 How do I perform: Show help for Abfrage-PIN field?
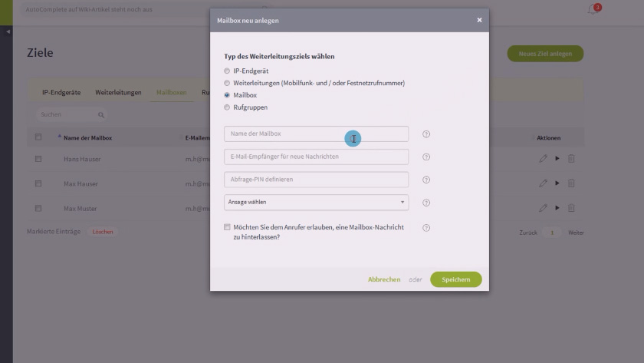click(x=426, y=180)
